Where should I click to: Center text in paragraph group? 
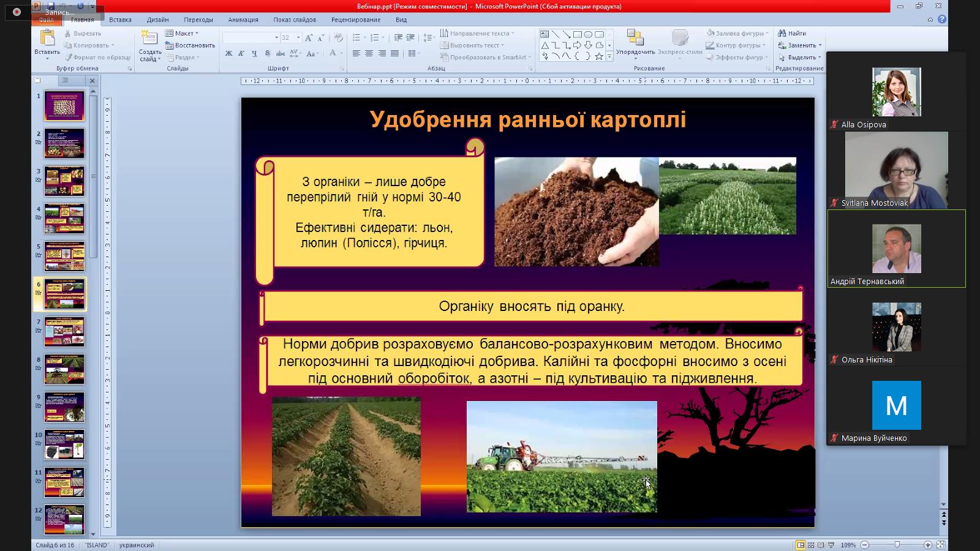click(369, 54)
